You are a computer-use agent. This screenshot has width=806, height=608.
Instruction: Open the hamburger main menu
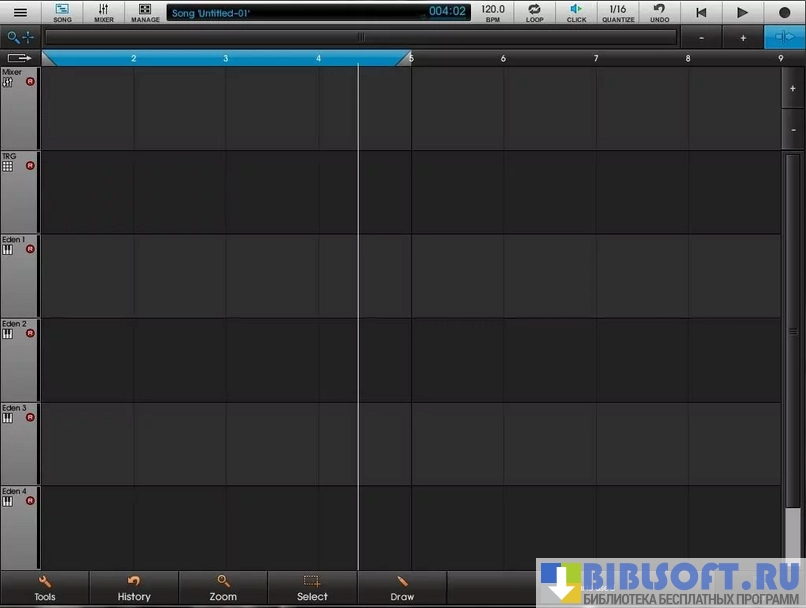coord(20,13)
